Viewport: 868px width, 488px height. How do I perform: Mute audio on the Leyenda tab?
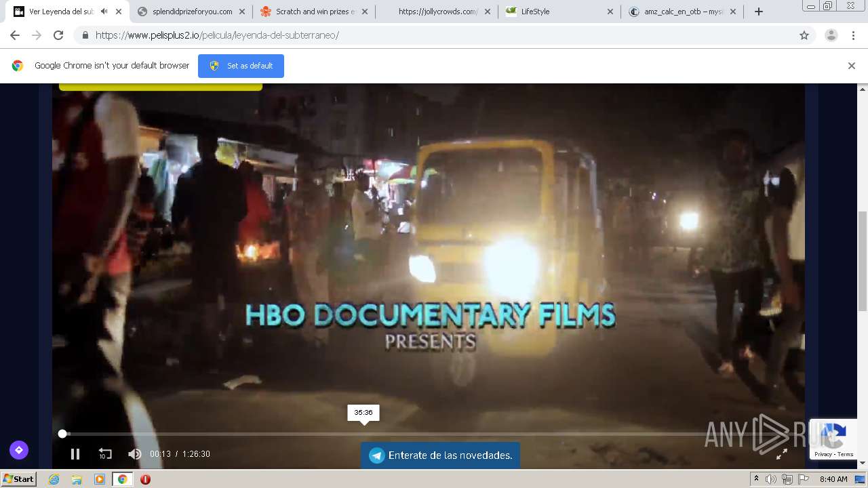coord(104,12)
